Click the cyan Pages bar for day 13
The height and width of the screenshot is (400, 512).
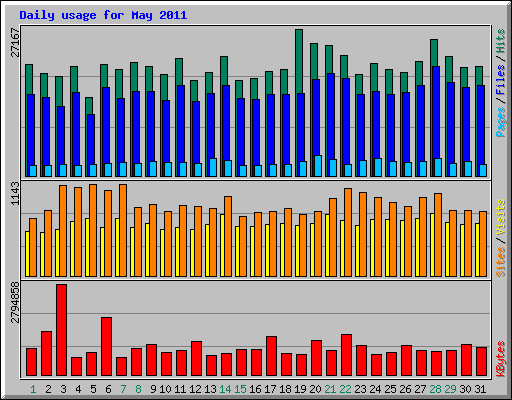213,167
